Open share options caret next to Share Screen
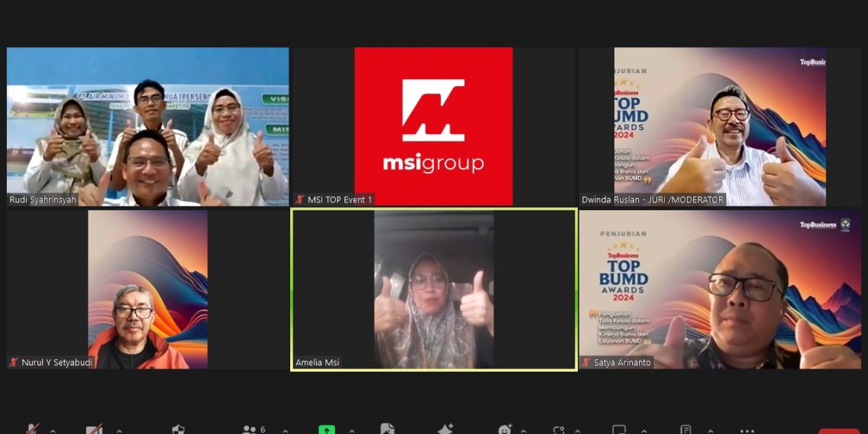This screenshot has width=868, height=434. [352, 431]
